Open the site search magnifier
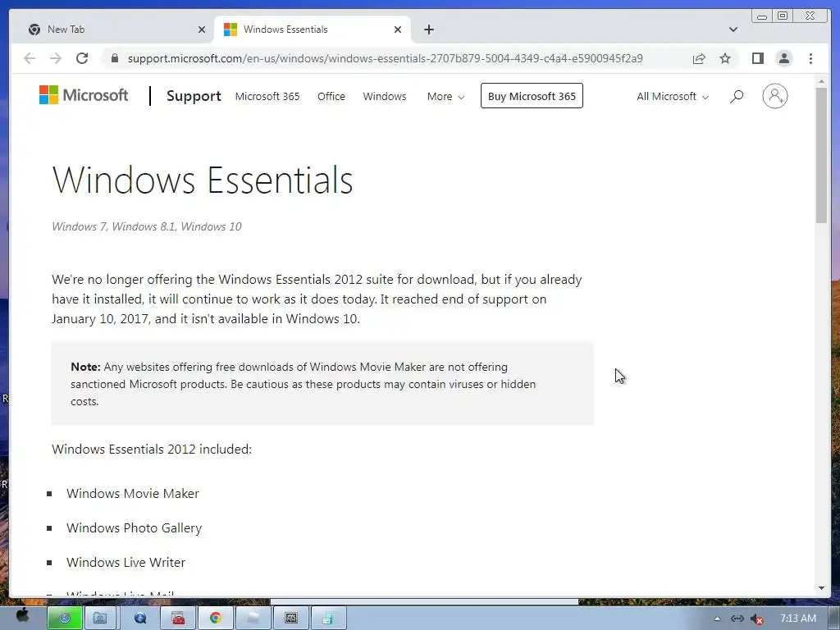 (737, 97)
